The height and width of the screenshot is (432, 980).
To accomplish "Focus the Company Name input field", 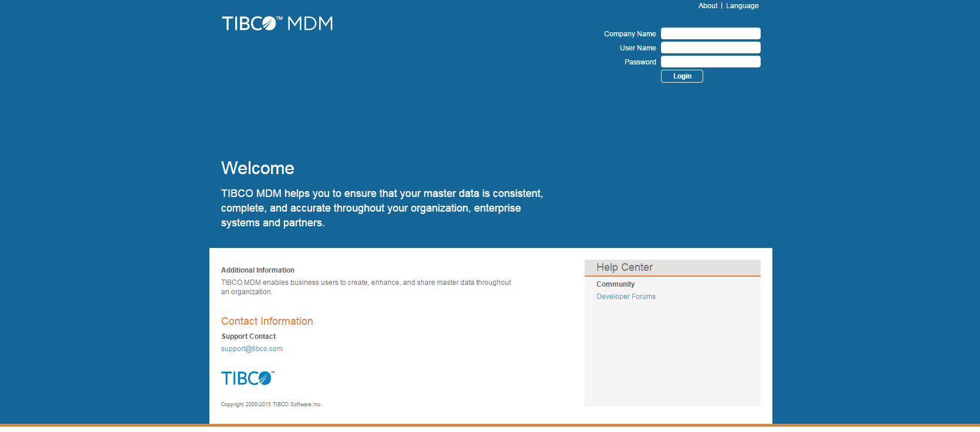I will click(x=710, y=33).
